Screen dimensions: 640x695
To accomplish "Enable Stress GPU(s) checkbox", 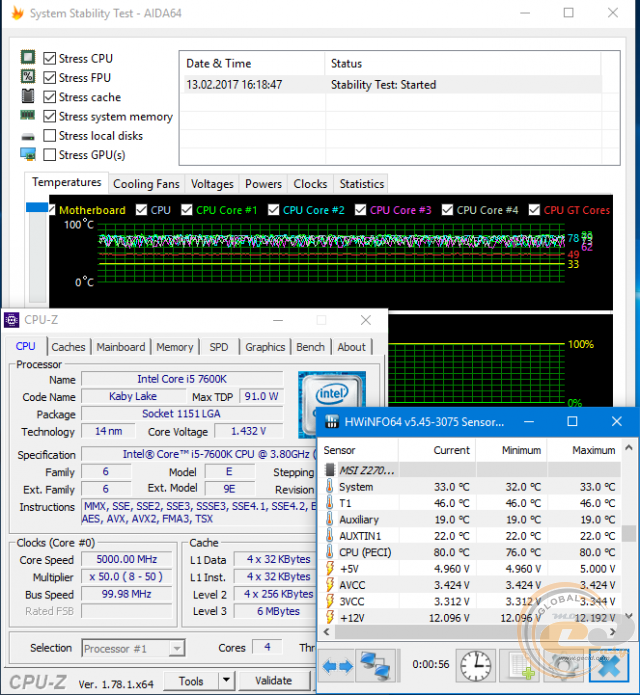I will [49, 155].
